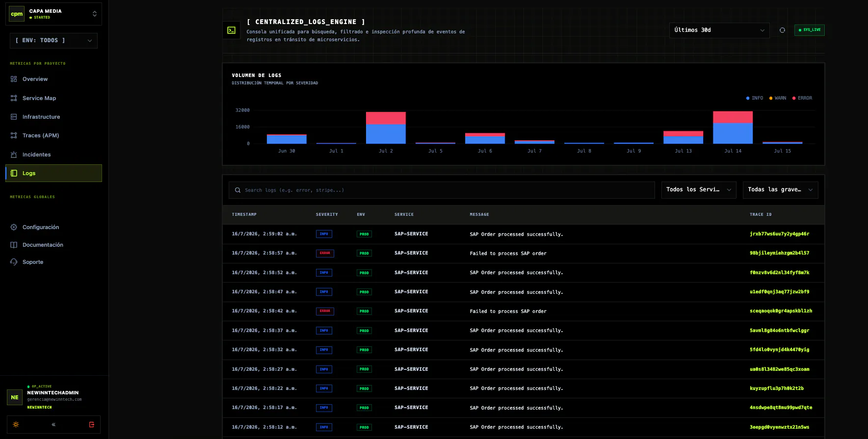Open the Últimos 30d time range dropdown

pos(719,30)
